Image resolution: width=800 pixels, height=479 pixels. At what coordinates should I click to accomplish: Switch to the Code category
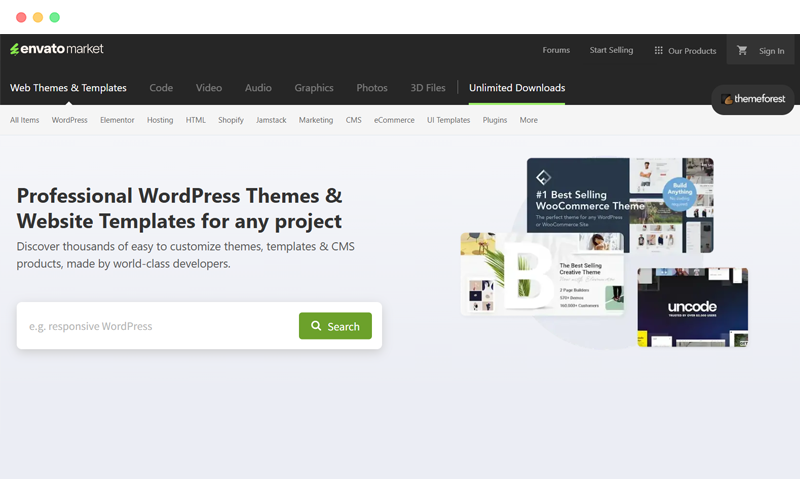161,88
